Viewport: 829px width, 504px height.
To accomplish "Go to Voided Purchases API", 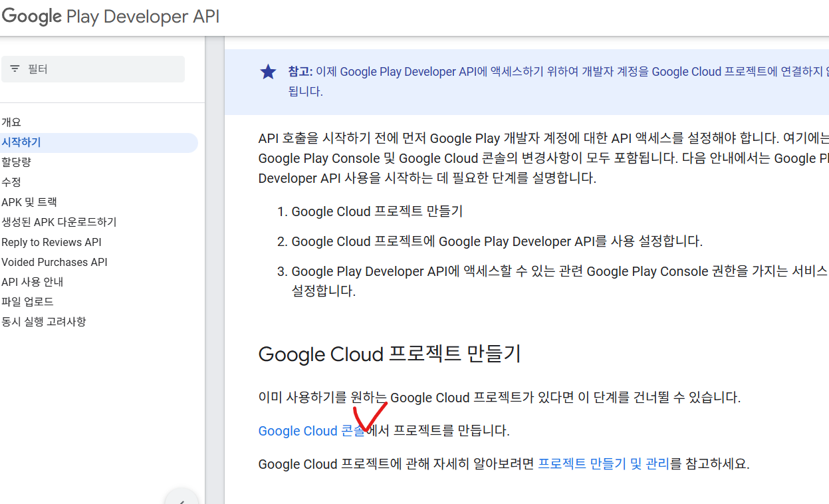I will tap(55, 262).
